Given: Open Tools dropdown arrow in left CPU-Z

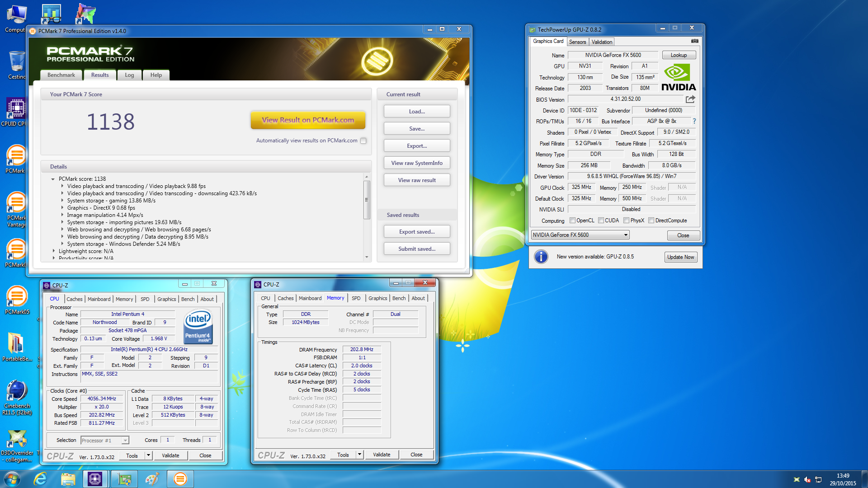Looking at the screenshot, I should click(148, 455).
